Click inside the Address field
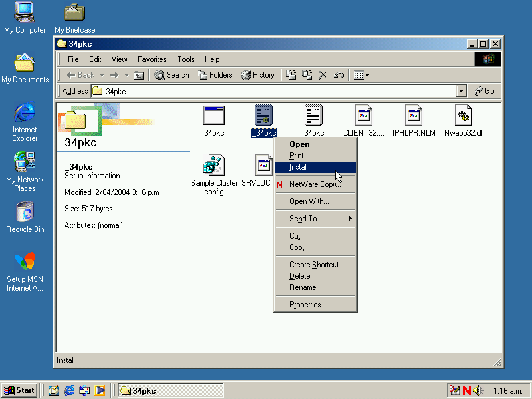The width and height of the screenshot is (532, 399). coord(274,91)
